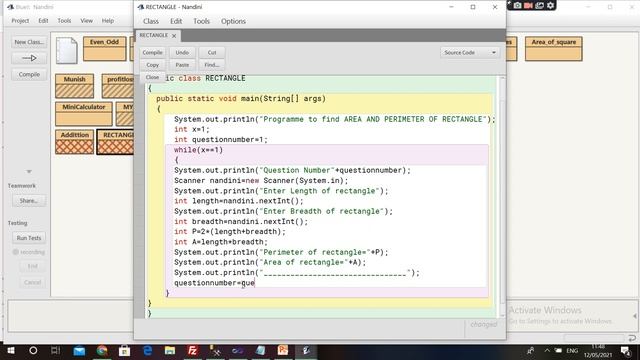The width and height of the screenshot is (640, 360).
Task: Select the Addittion class box
Action: tap(75, 142)
